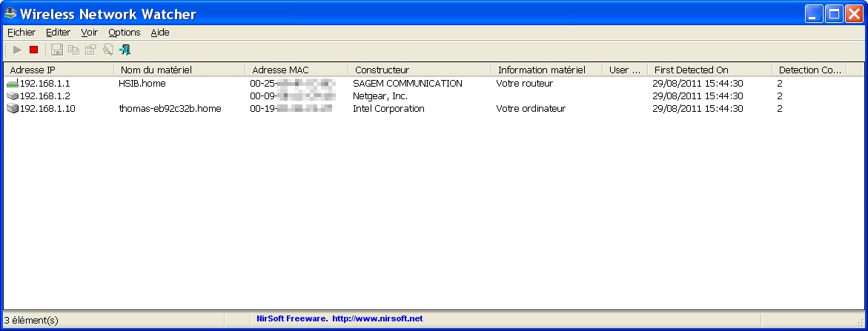Click the exit door icon

point(125,50)
